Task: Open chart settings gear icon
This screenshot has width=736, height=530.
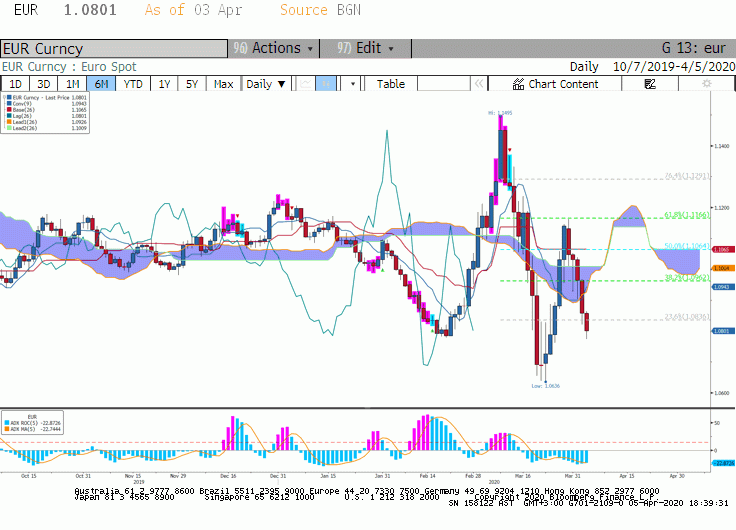Action: pyautogui.click(x=706, y=84)
